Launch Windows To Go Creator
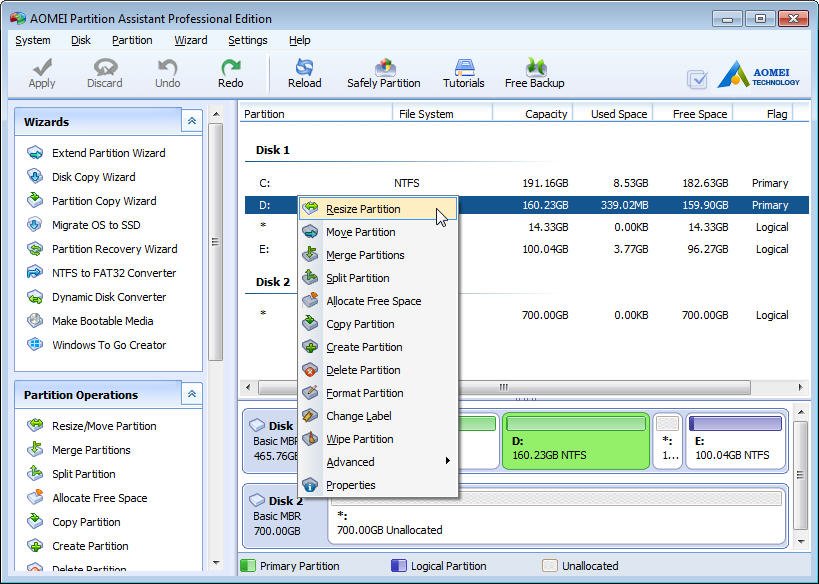The image size is (819, 584). [109, 345]
